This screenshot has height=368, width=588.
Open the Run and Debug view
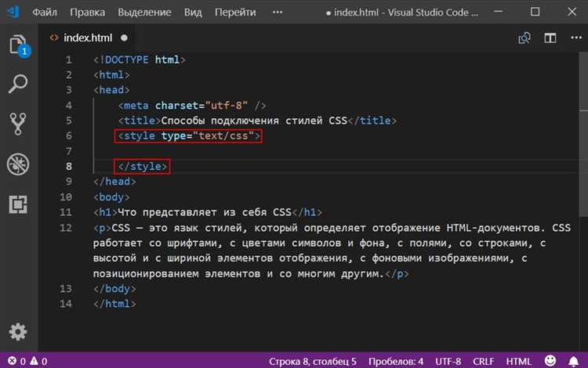coord(18,164)
